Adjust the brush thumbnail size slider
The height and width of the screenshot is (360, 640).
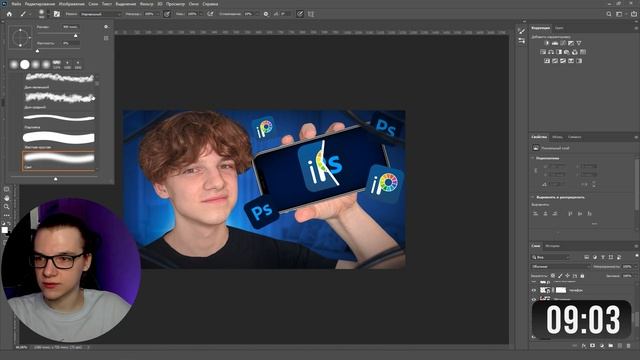56,178
